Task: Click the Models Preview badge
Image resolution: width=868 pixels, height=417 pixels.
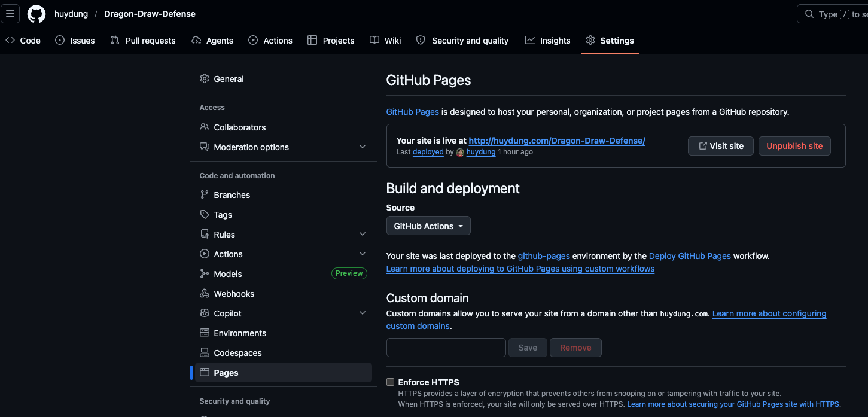Action: coord(349,273)
